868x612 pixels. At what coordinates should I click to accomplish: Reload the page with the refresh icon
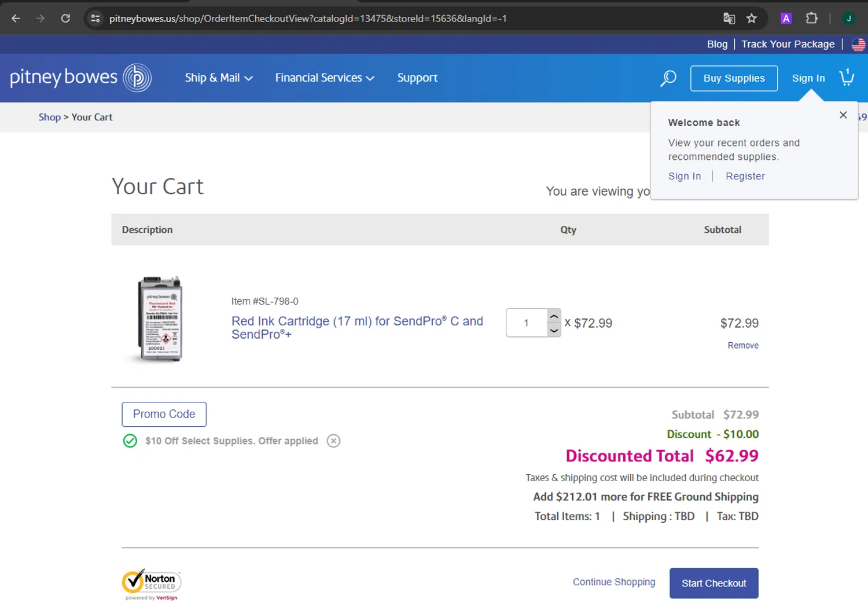point(65,19)
